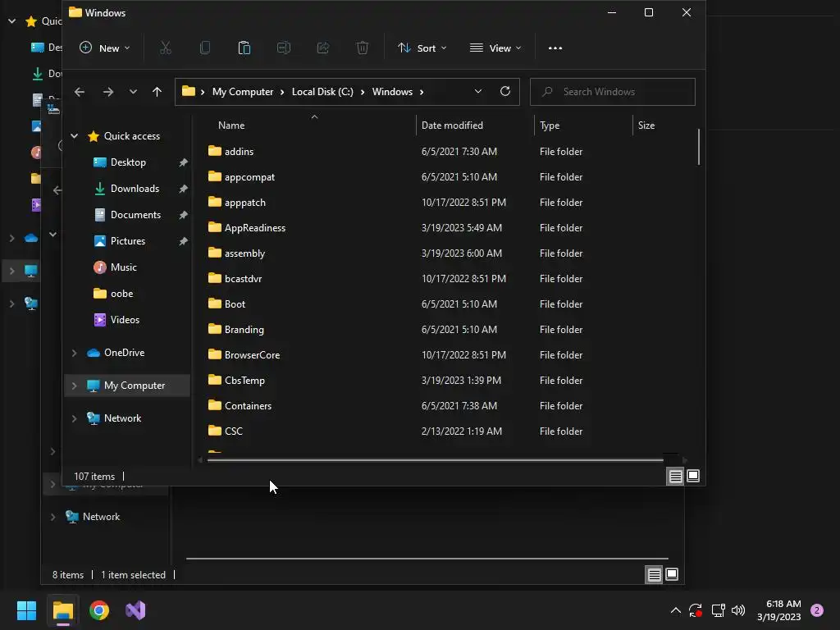Viewport: 840px width, 630px height.
Task: Go up one folder level
Action: (x=157, y=92)
